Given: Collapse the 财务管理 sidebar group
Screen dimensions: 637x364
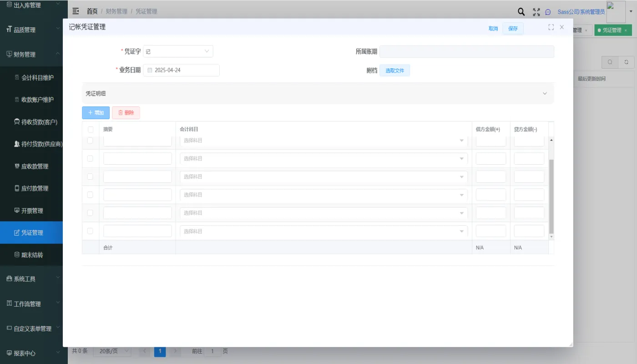Looking at the screenshot, I should point(31,54).
